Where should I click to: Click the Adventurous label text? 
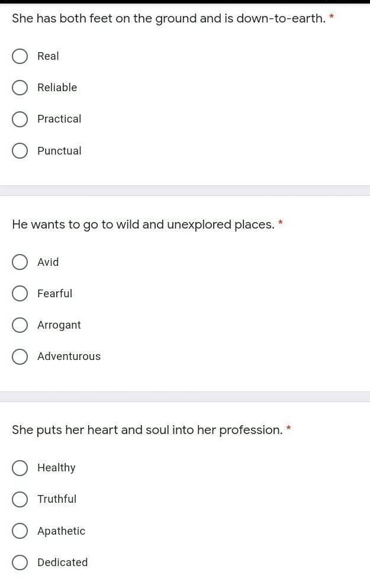point(69,356)
